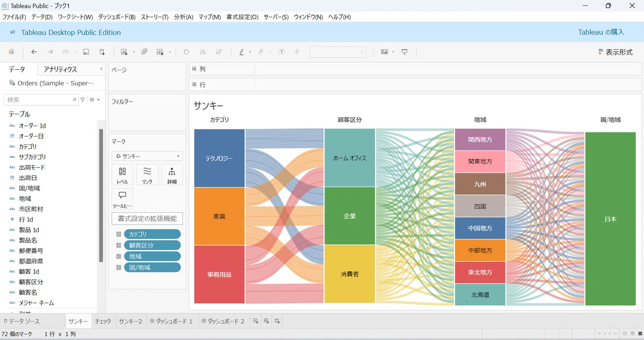Click the 表示形式 Show Me button
Screen dimensions: 644x340
[x=616, y=52]
